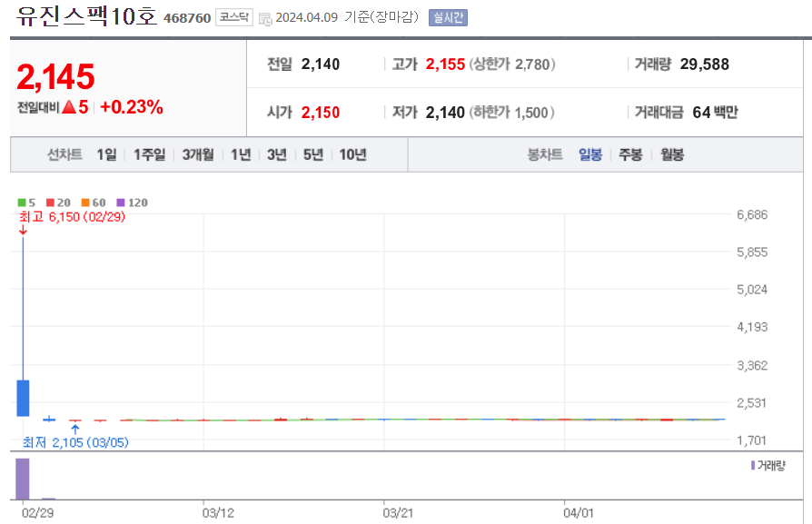Click the 거래량 value 29,588
Image resolution: width=812 pixels, height=524 pixels.
(704, 64)
